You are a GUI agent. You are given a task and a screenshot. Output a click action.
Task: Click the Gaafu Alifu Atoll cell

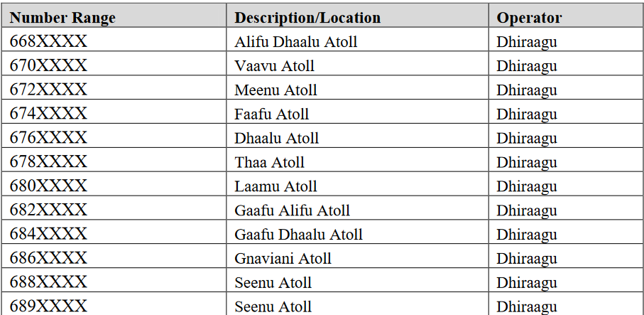pyautogui.click(x=293, y=210)
